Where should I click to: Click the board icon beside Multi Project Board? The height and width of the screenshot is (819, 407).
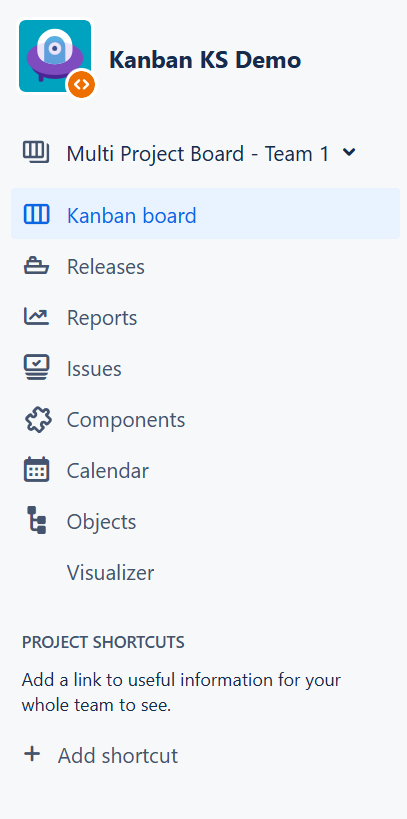(x=36, y=153)
